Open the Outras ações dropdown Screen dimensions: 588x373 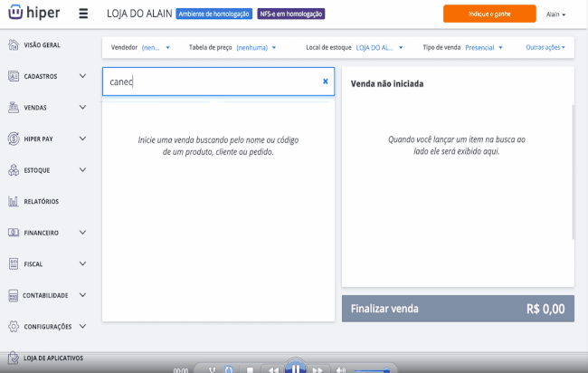pyautogui.click(x=545, y=47)
